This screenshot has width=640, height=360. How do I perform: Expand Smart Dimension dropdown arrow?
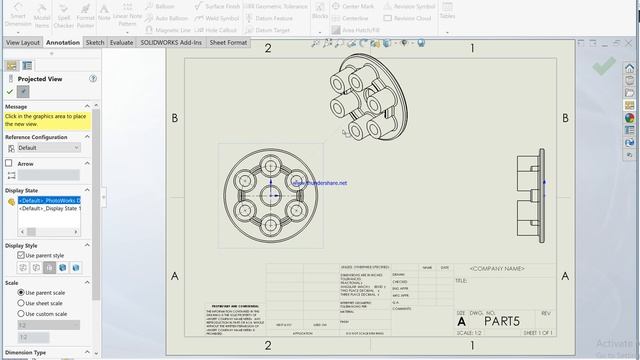point(18,32)
